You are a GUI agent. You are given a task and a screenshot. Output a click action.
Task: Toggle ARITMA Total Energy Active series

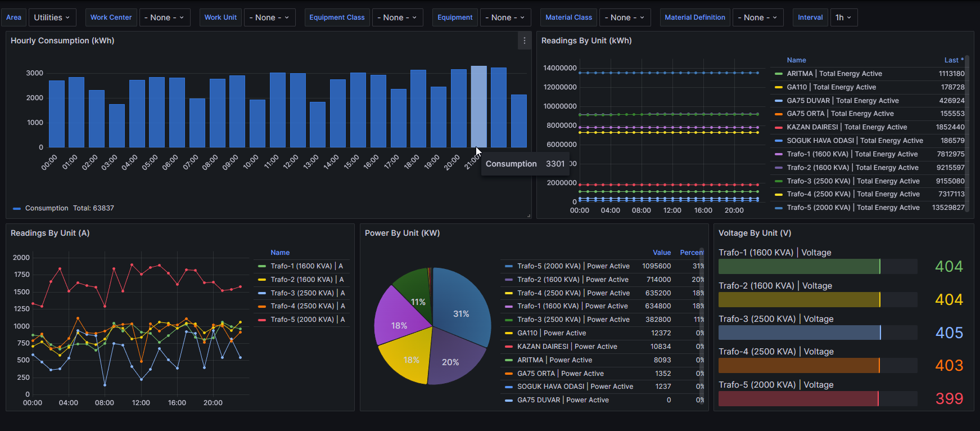[x=834, y=74]
